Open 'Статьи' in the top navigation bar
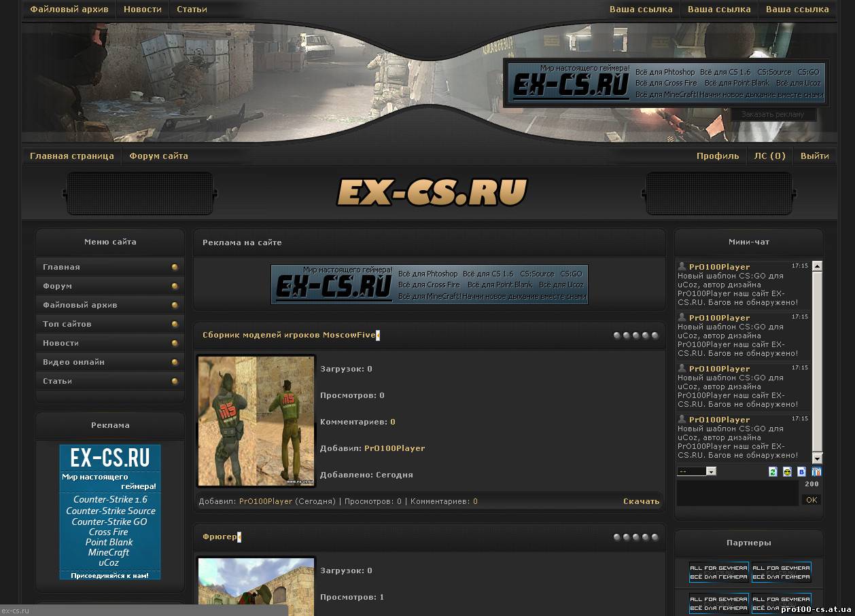855x616 pixels. [192, 10]
